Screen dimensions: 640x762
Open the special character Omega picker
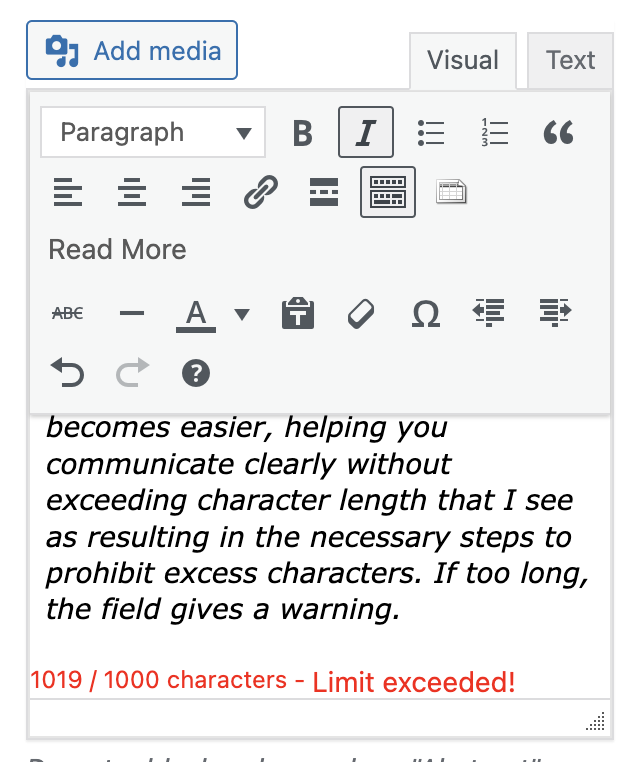click(426, 314)
